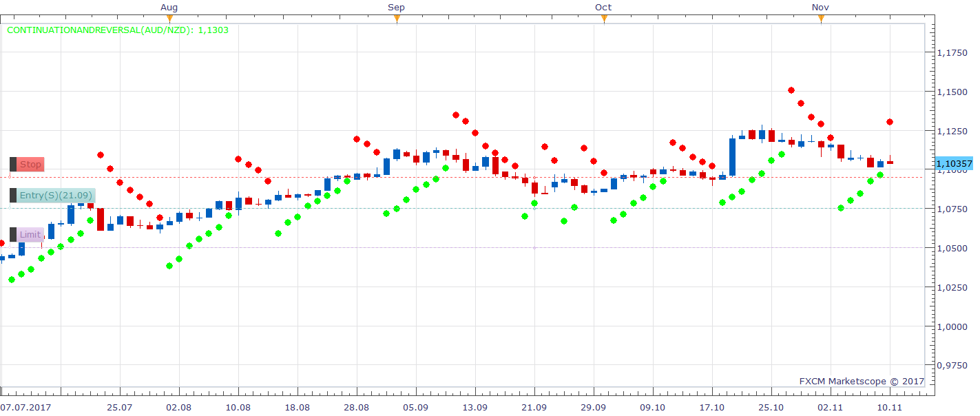
Task: Click the Nov month label
Action: tap(820, 8)
